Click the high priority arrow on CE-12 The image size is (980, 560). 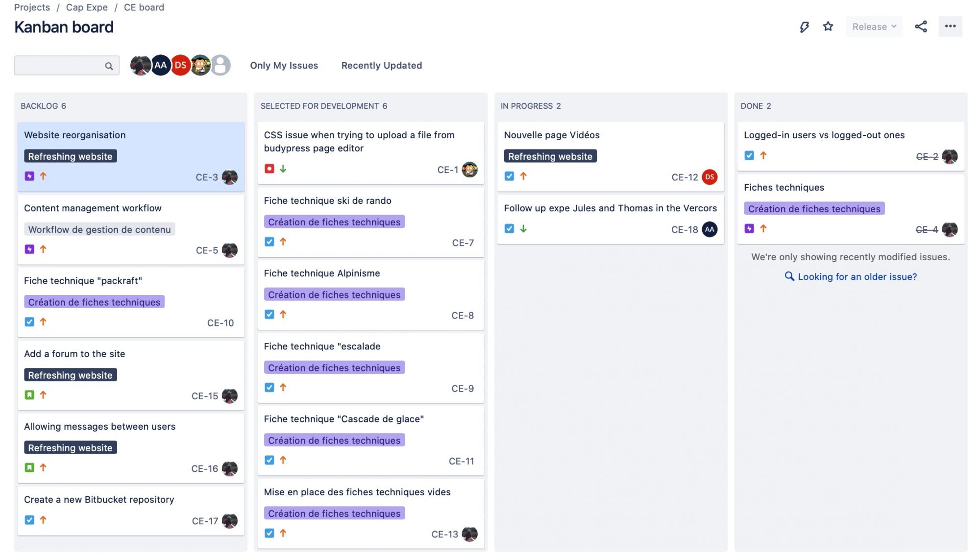[523, 176]
